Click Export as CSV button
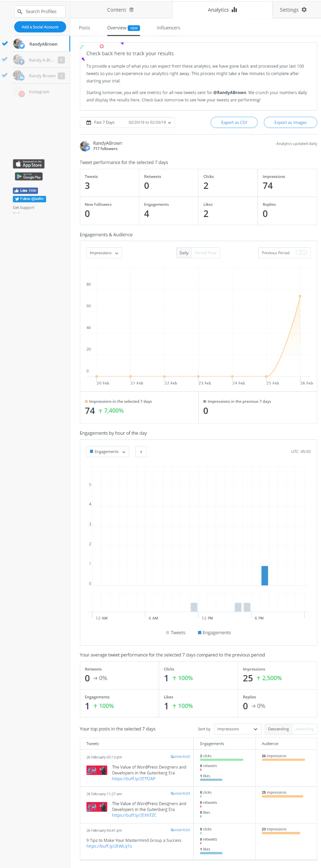This screenshot has width=321, height=868. tap(234, 123)
